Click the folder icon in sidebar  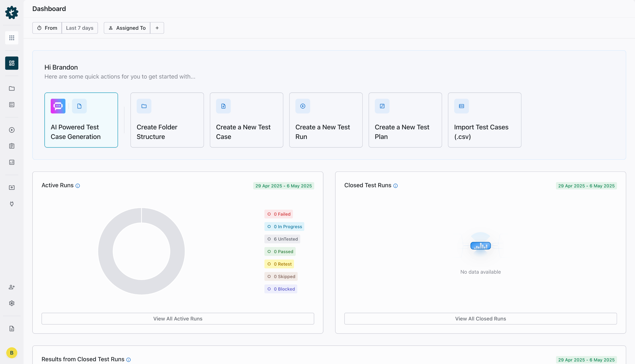12,88
